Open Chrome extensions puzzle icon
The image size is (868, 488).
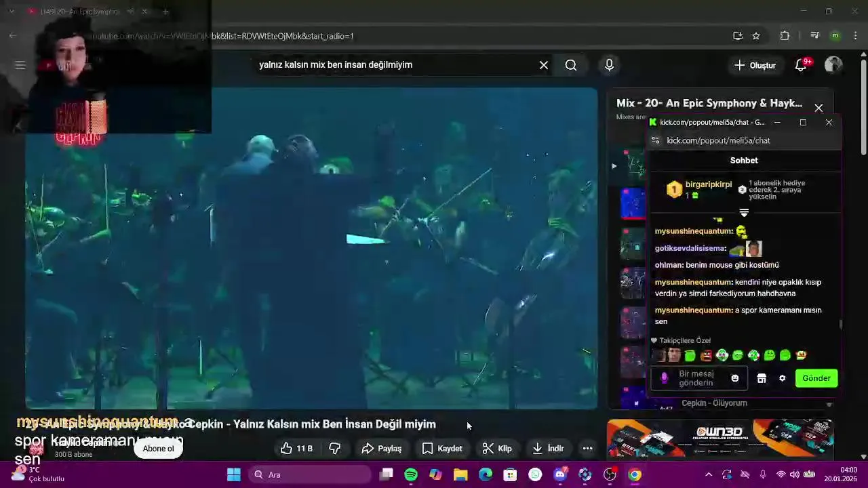785,36
